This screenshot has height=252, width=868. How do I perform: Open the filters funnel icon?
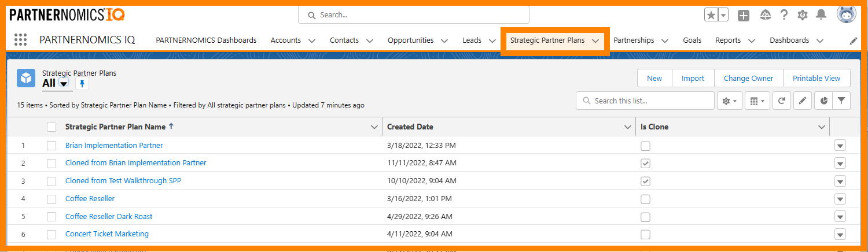841,101
